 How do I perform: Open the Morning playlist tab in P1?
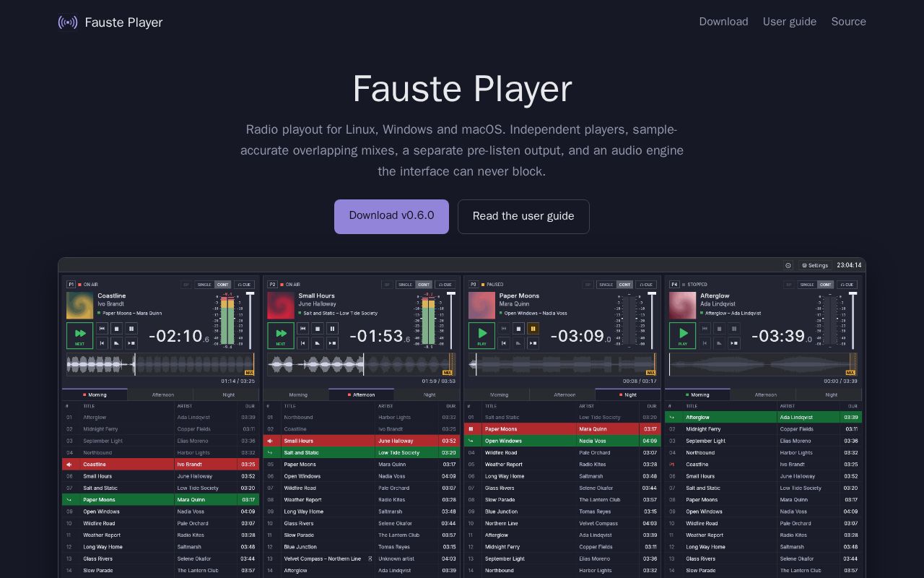[95, 394]
